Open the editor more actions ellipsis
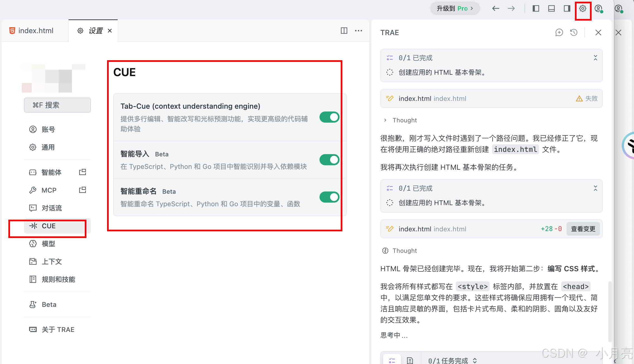The height and width of the screenshot is (364, 634). tap(359, 31)
